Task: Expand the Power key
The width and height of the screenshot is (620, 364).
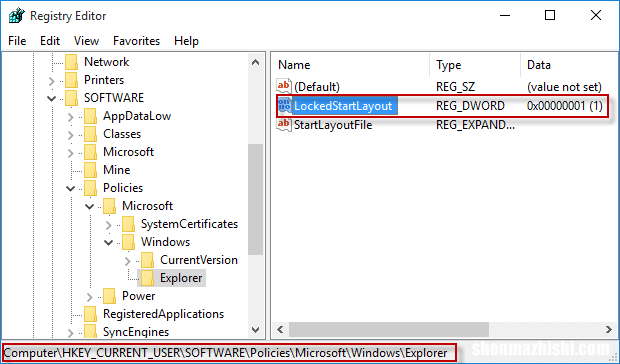Action: click(x=89, y=296)
